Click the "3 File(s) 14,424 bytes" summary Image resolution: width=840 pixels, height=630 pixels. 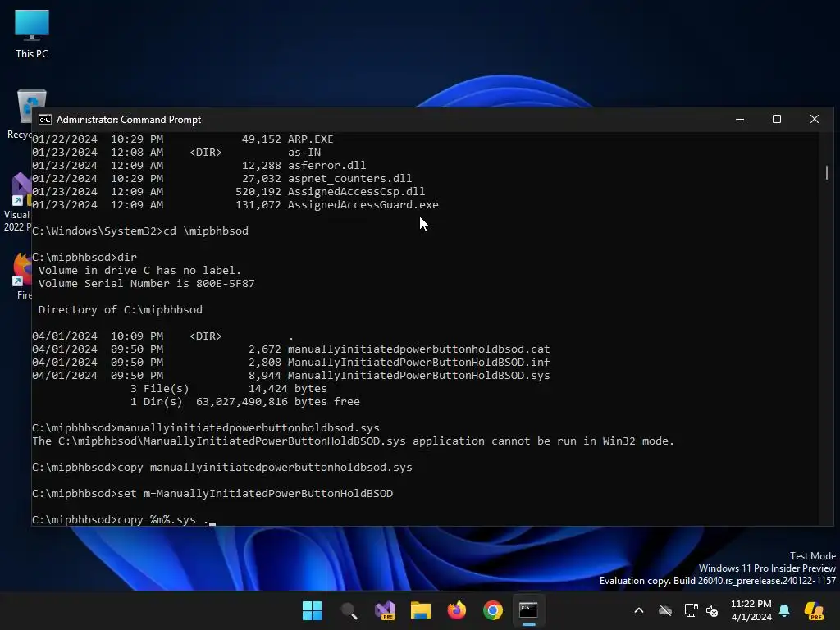228,388
